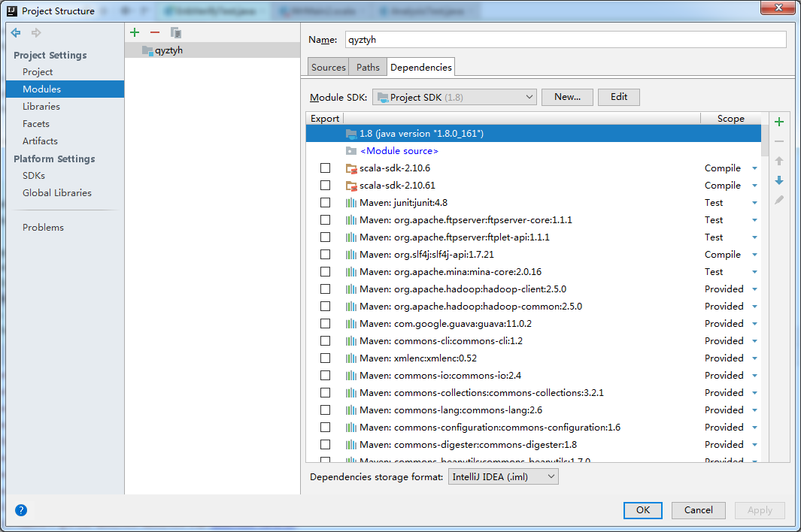The image size is (801, 532).
Task: Click the Cancel button
Action: coord(698,510)
